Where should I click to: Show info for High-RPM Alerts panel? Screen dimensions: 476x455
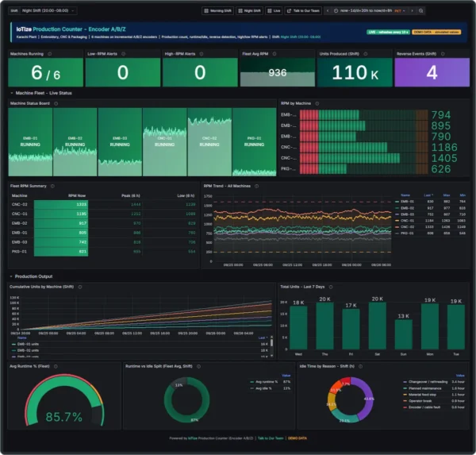(x=202, y=54)
